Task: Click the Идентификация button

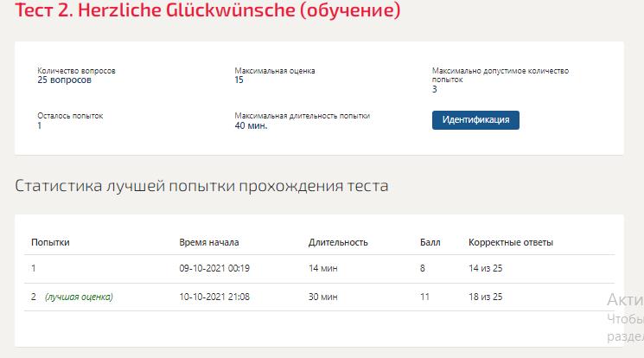Action: [475, 120]
